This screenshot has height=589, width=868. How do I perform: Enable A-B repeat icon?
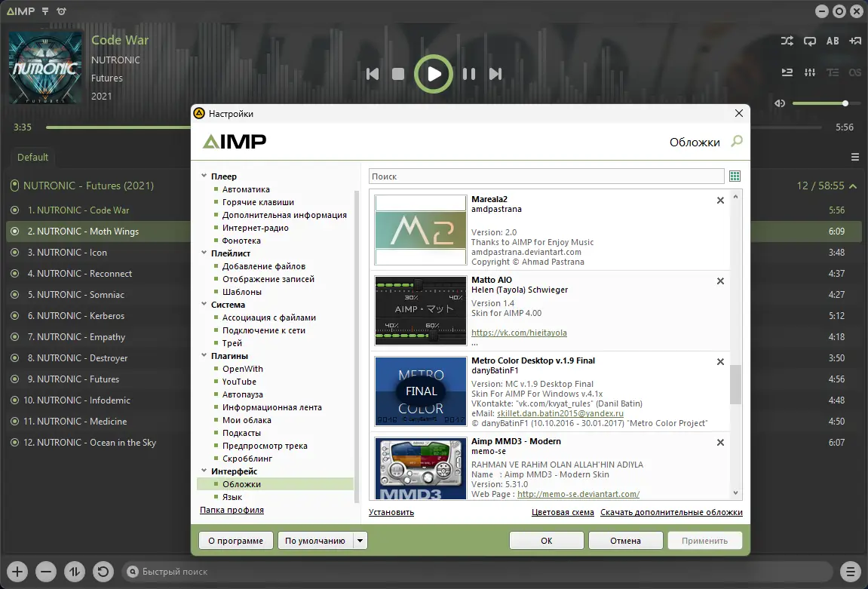833,41
